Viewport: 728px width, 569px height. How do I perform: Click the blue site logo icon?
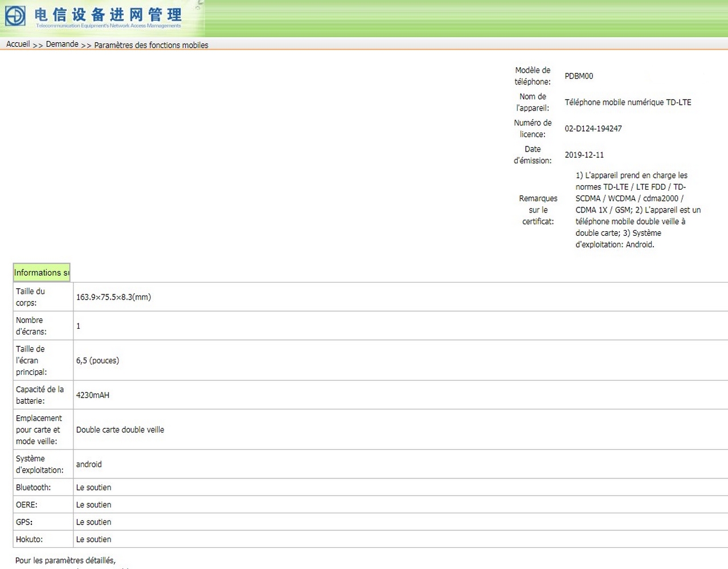click(15, 16)
